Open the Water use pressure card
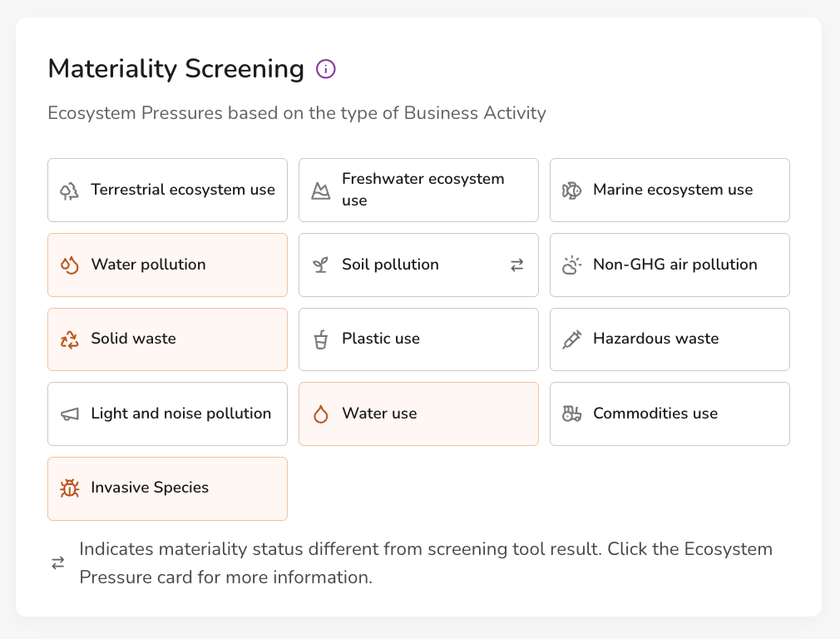Screen dimensions: 840x639 [418, 414]
